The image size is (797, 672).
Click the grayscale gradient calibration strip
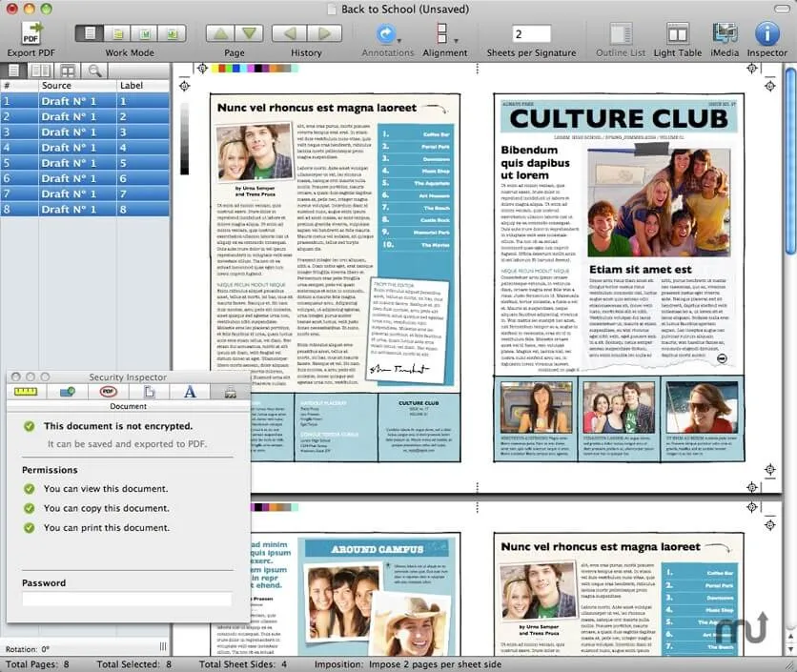184,137
